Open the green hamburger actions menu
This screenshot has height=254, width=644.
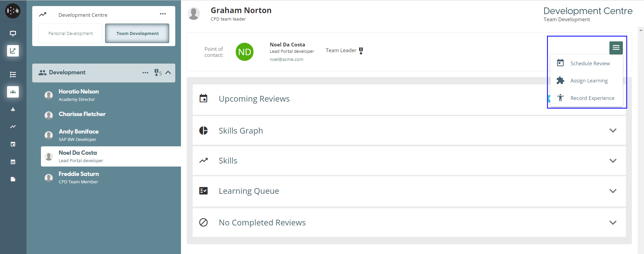point(616,48)
